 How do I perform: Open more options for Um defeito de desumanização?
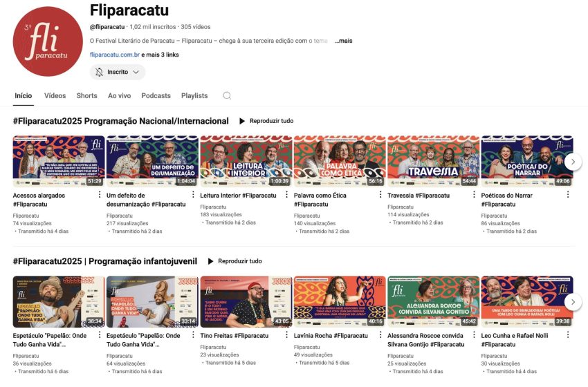pyautogui.click(x=193, y=194)
